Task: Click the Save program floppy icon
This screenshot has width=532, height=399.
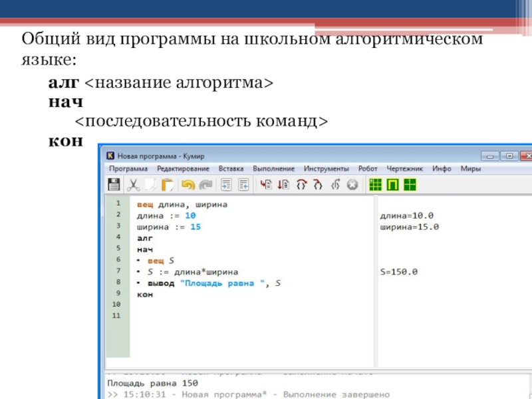Action: tap(114, 185)
